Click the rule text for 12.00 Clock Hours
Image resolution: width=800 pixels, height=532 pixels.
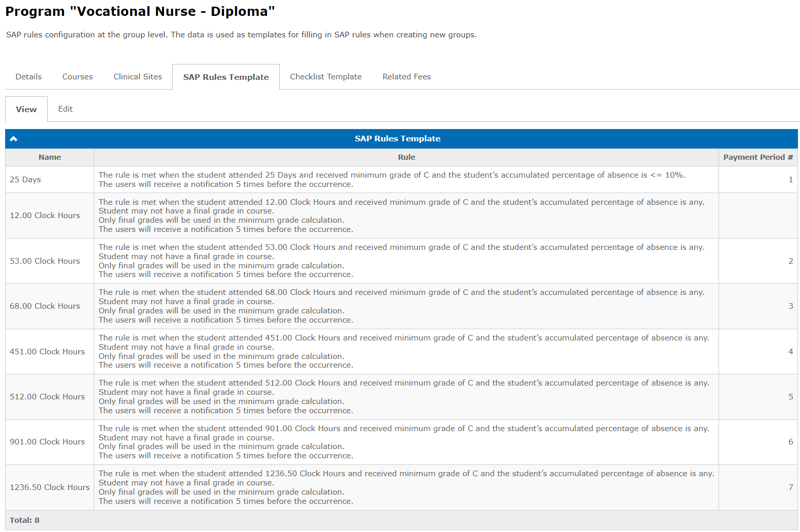(x=401, y=216)
